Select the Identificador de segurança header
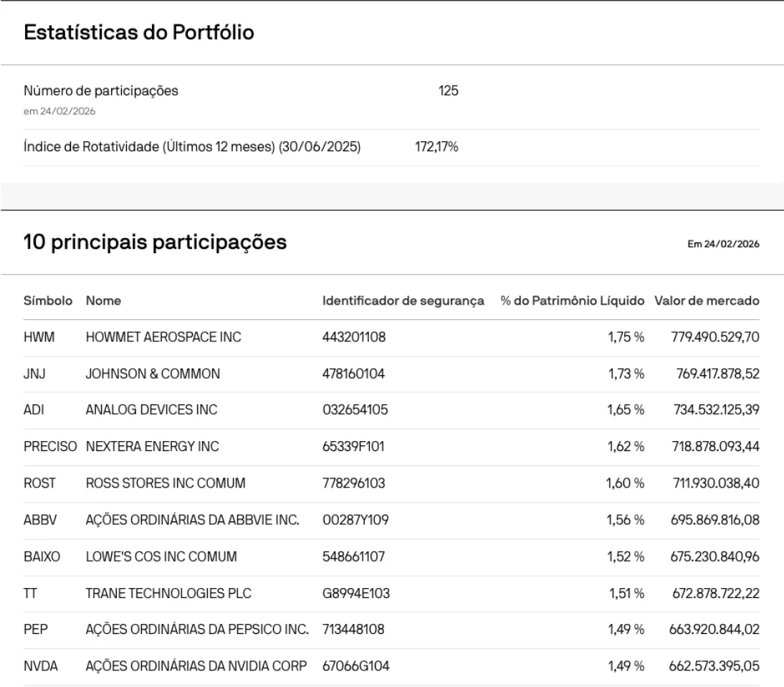The height and width of the screenshot is (687, 784). 401,300
